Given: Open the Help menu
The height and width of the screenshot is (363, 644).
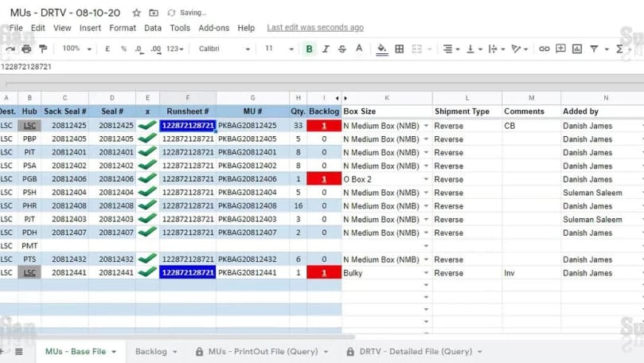Looking at the screenshot, I should pyautogui.click(x=246, y=28).
